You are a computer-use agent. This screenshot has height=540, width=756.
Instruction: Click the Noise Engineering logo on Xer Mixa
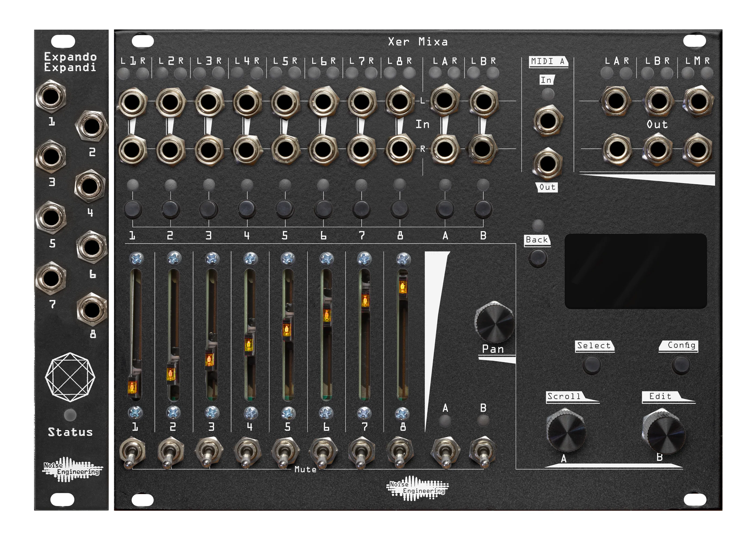pyautogui.click(x=418, y=488)
